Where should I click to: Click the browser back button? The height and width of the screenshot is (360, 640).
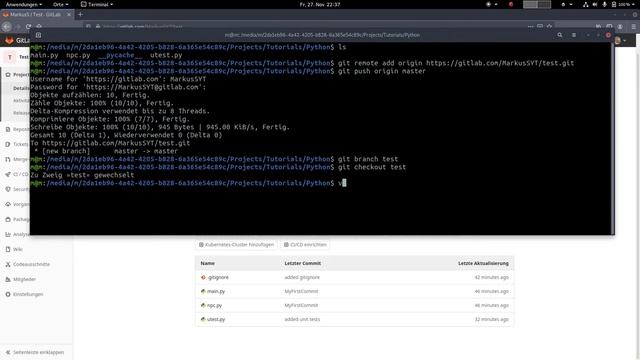coord(7,27)
